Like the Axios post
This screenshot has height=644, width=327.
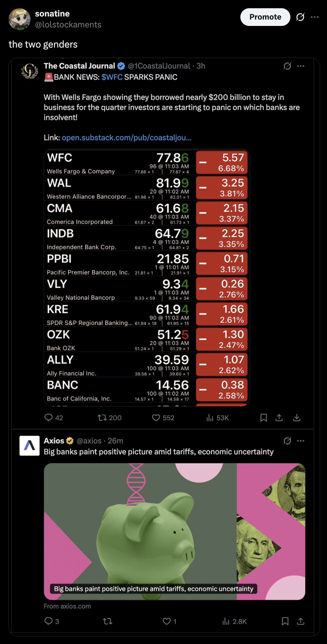169,621
